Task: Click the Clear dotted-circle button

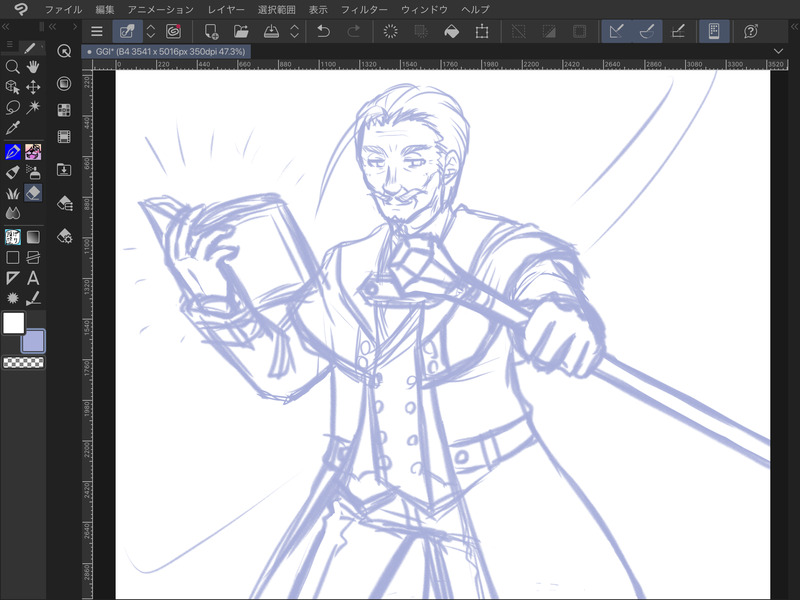Action: [x=390, y=32]
